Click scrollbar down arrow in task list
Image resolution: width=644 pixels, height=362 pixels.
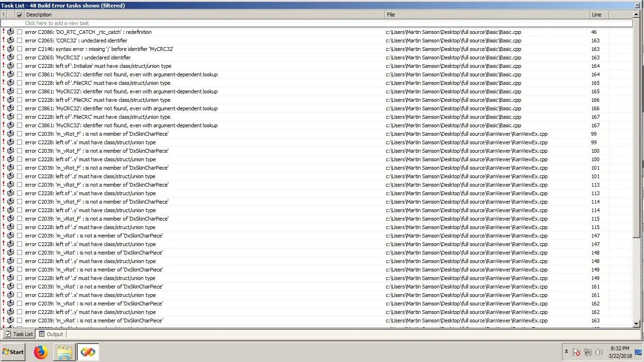click(x=636, y=324)
